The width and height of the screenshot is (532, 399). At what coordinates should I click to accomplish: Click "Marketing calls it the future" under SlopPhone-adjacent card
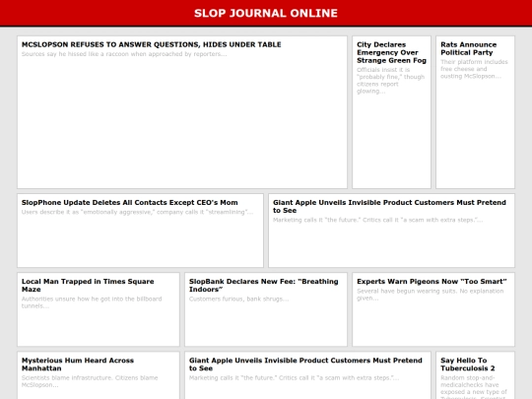(377, 220)
